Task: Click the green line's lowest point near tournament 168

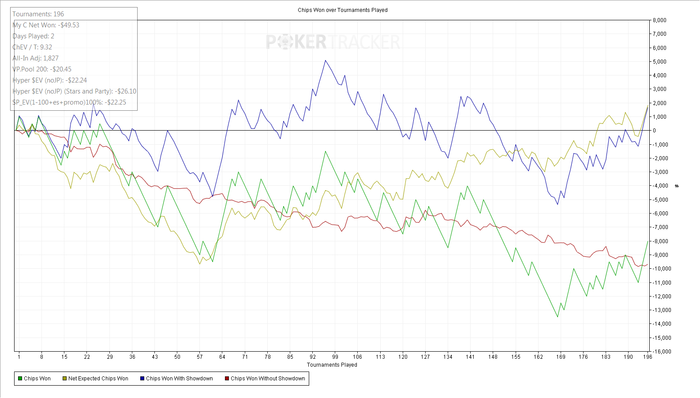Action: pyautogui.click(x=557, y=317)
